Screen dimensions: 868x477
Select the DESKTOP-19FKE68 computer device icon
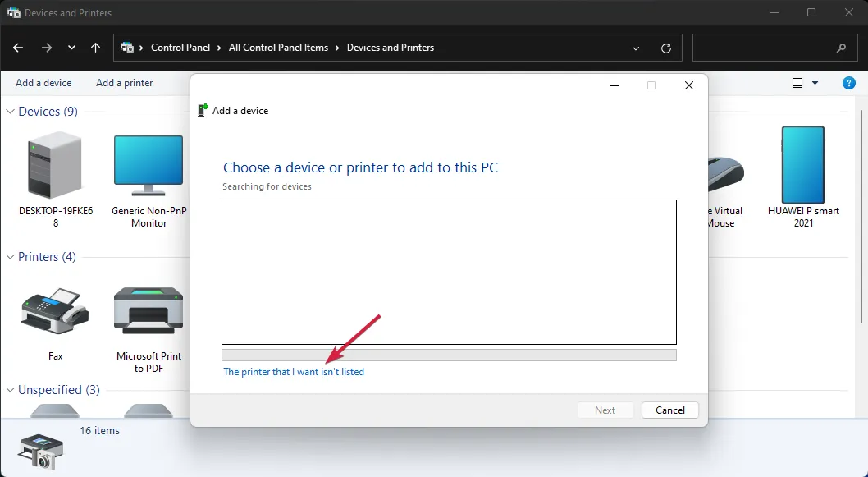point(55,167)
